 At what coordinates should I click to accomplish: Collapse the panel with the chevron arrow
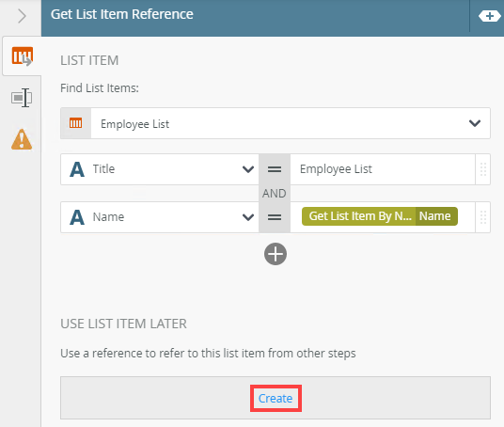coord(22,16)
